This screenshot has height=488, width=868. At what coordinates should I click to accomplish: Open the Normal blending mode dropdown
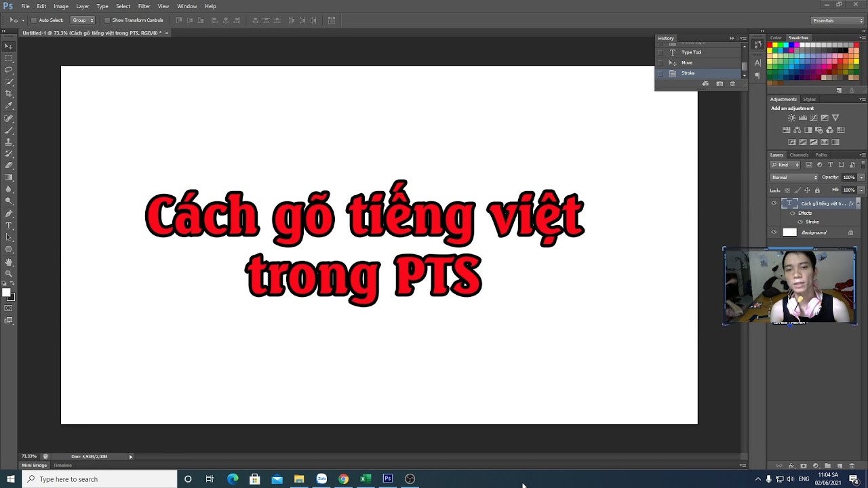click(794, 178)
